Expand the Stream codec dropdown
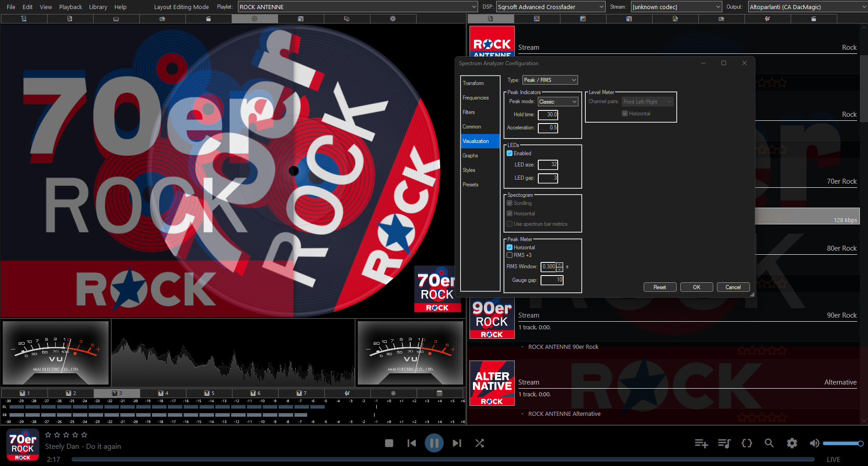This screenshot has height=466, width=868. 676,7
